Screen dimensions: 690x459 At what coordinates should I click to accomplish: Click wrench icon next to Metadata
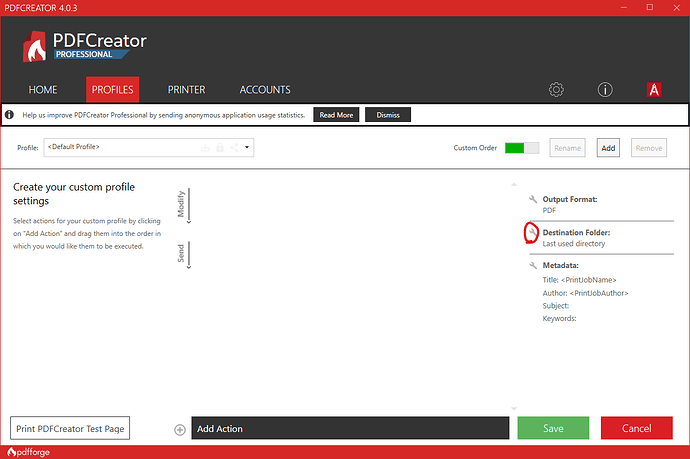pyautogui.click(x=533, y=265)
